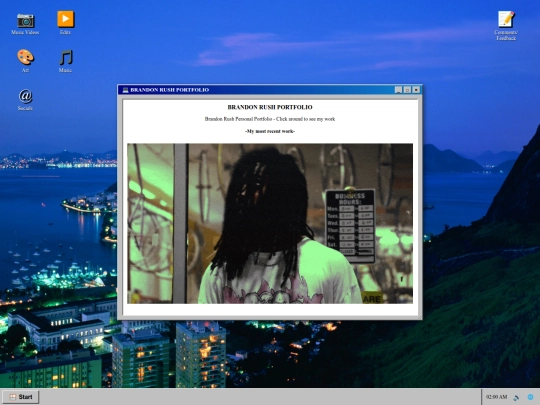Click the Start button in taskbar
The height and width of the screenshot is (405, 540).
(21, 397)
